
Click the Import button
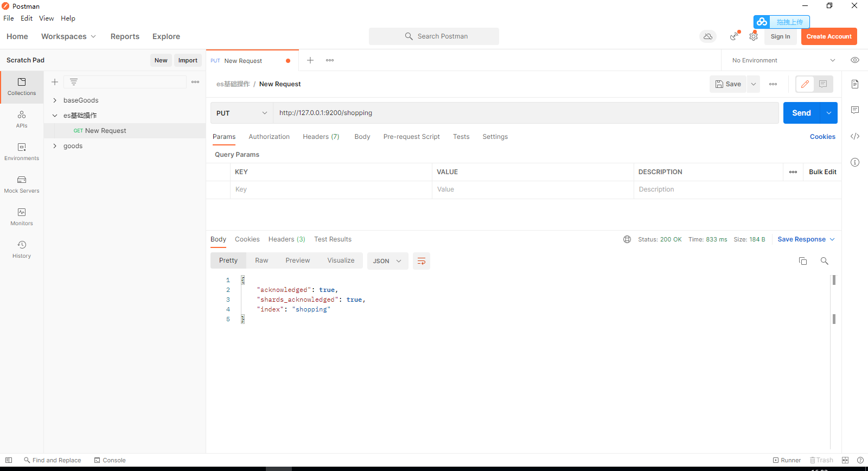pos(188,60)
